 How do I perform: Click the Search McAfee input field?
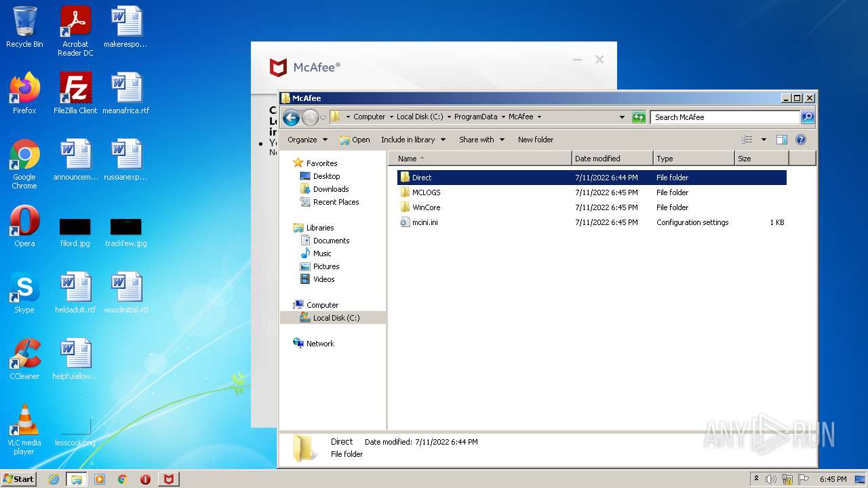[725, 117]
